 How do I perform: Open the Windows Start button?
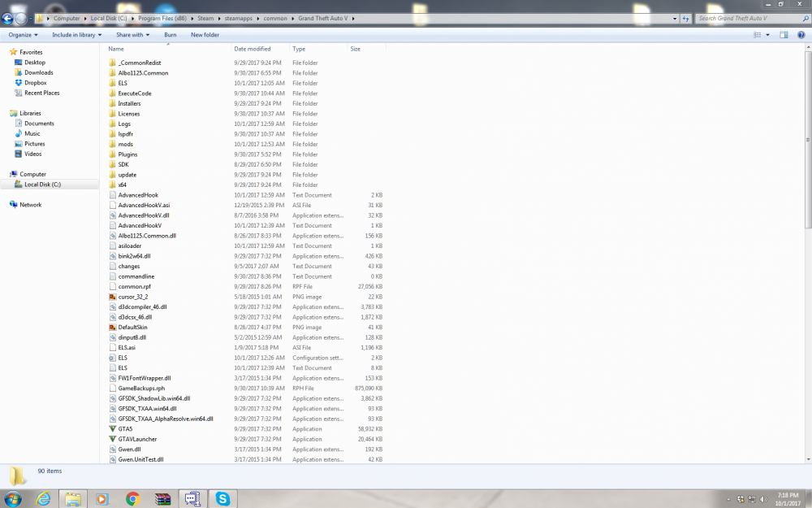[13, 499]
